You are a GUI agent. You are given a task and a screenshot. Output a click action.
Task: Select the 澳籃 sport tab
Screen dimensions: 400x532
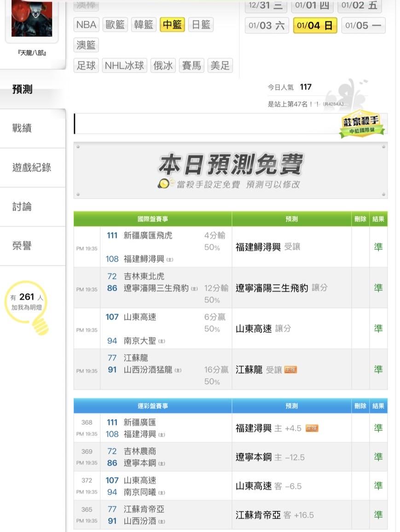(86, 45)
